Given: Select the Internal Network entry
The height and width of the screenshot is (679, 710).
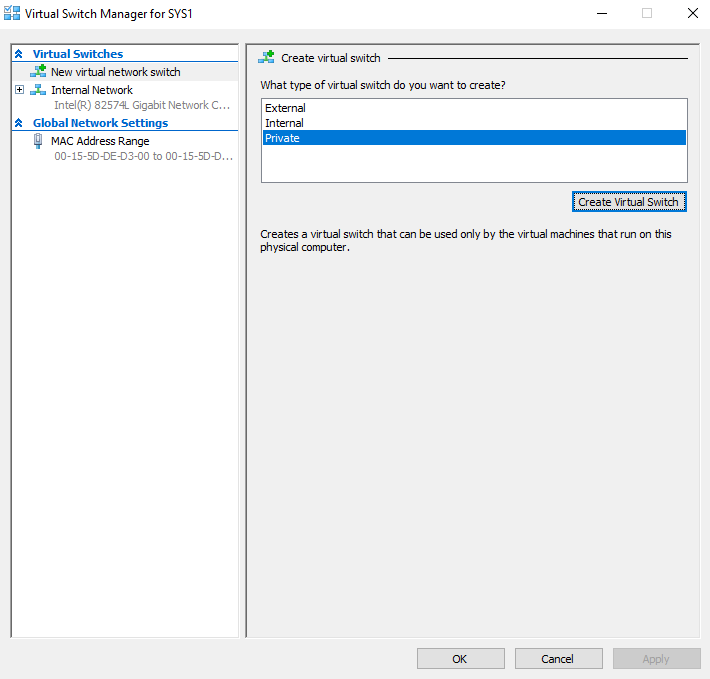Looking at the screenshot, I should [x=92, y=90].
